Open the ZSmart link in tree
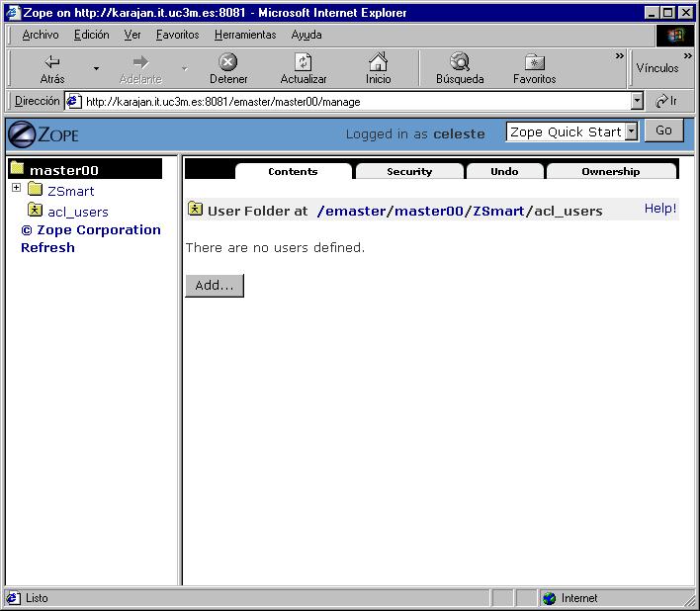 (x=71, y=191)
